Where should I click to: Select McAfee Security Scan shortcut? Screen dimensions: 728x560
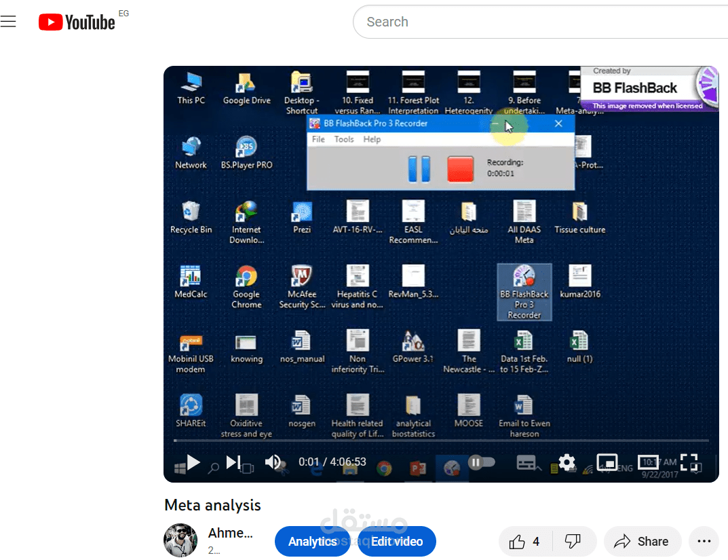(302, 287)
